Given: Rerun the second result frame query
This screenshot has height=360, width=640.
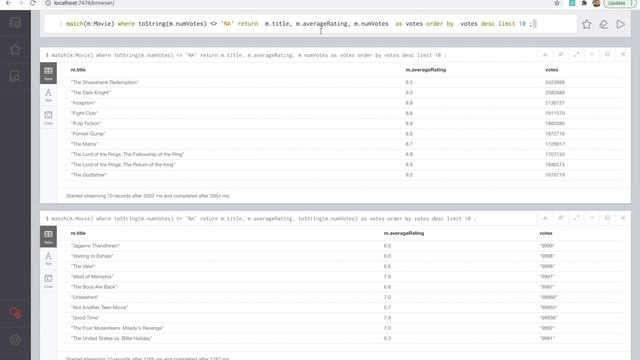Looking at the screenshot, I should [607, 218].
